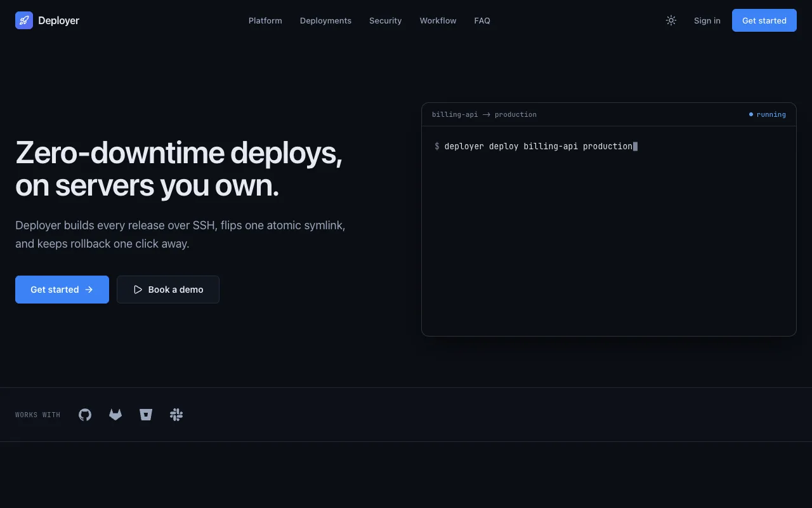Click the Deployer rocket logo icon
The width and height of the screenshot is (812, 508).
click(24, 20)
